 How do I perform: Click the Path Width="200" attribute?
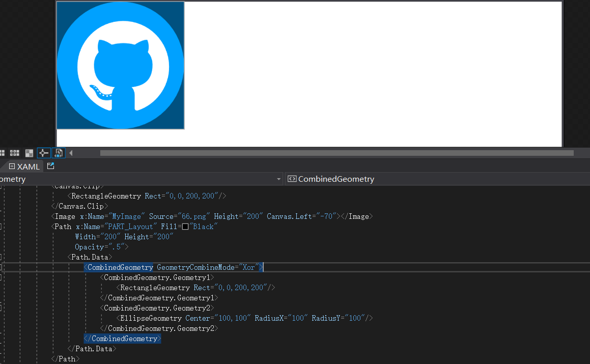click(97, 237)
